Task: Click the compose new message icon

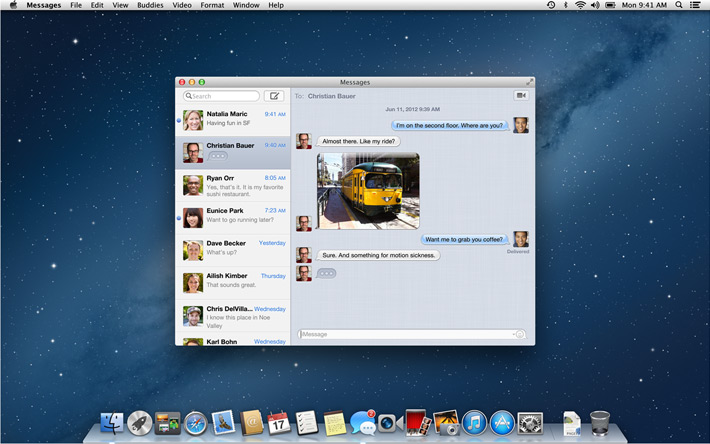Action: (274, 96)
